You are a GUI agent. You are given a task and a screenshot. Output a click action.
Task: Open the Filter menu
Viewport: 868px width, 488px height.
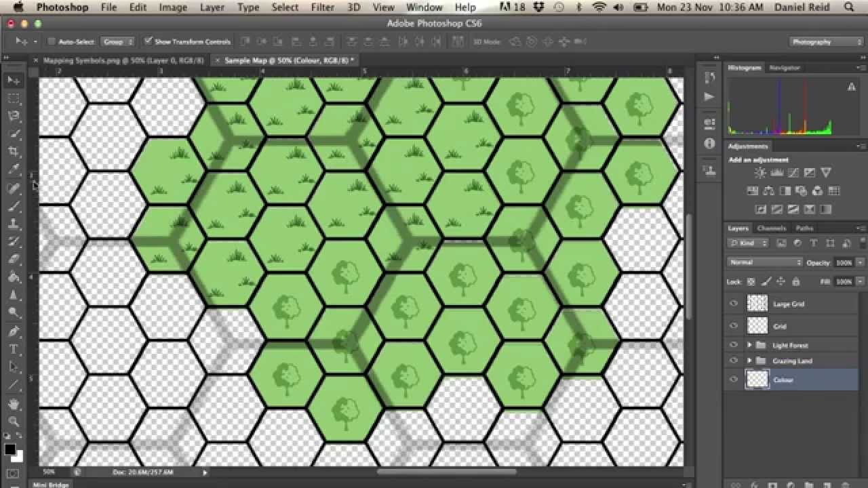(x=323, y=7)
